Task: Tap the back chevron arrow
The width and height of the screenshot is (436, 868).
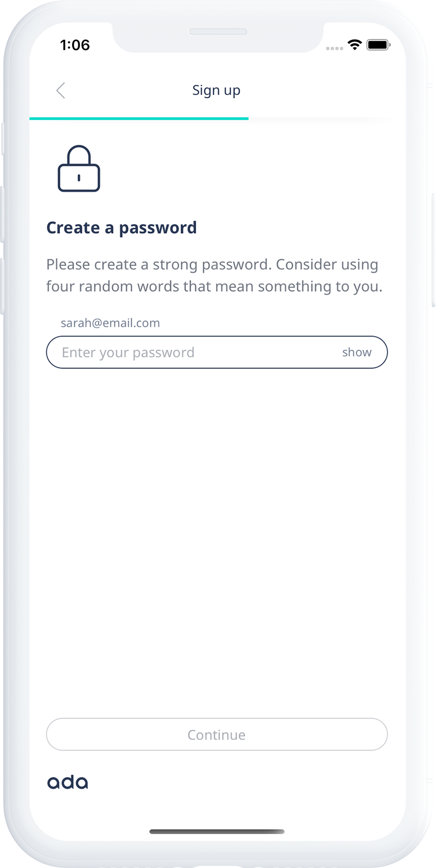Action: click(61, 91)
